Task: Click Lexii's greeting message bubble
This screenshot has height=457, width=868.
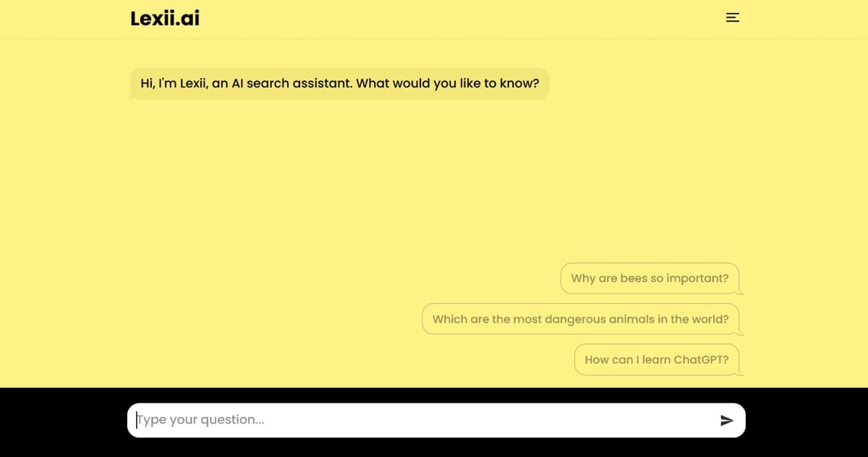Action: (339, 83)
